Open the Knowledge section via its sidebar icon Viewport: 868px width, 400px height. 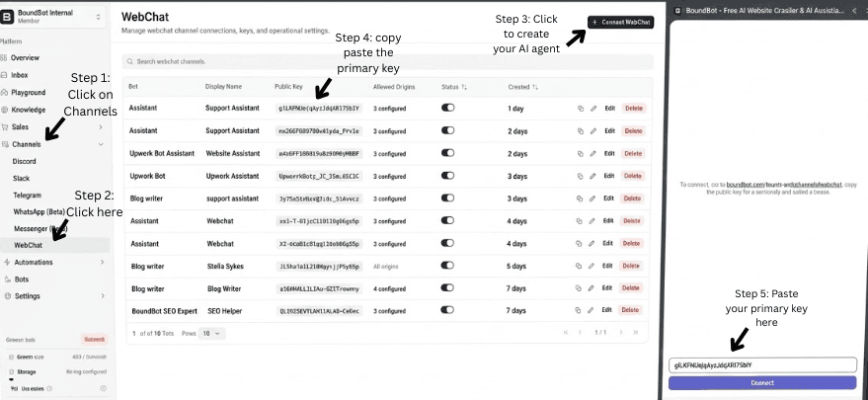tap(6, 110)
